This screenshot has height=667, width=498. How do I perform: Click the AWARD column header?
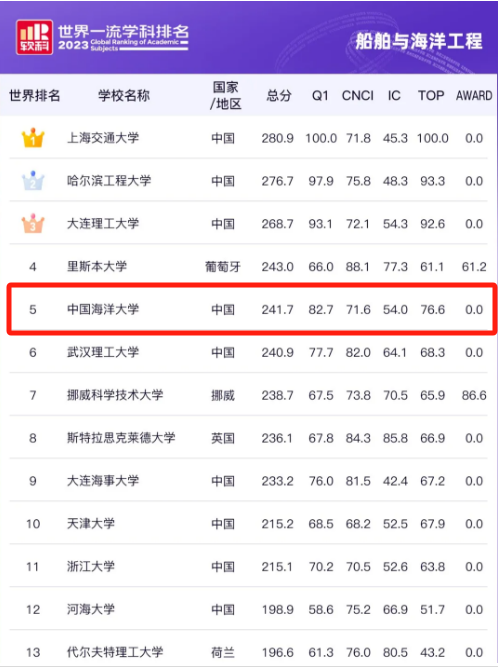click(x=474, y=96)
